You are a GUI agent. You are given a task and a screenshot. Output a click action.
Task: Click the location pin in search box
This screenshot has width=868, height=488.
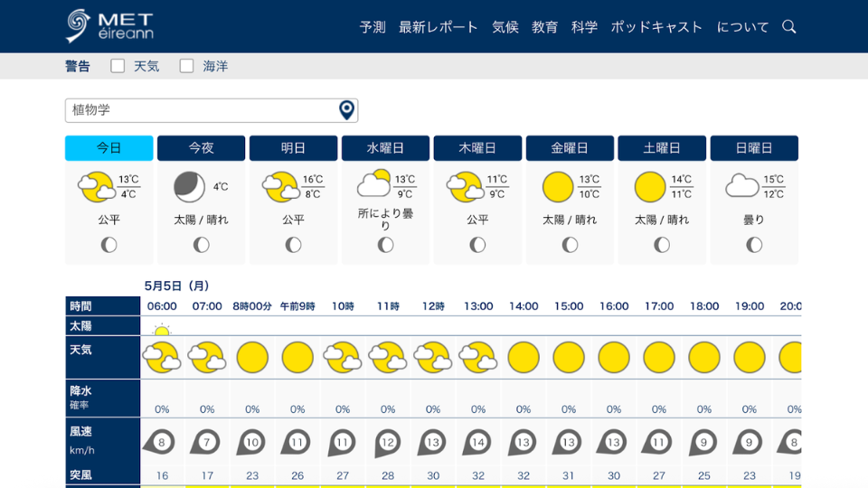pos(346,110)
